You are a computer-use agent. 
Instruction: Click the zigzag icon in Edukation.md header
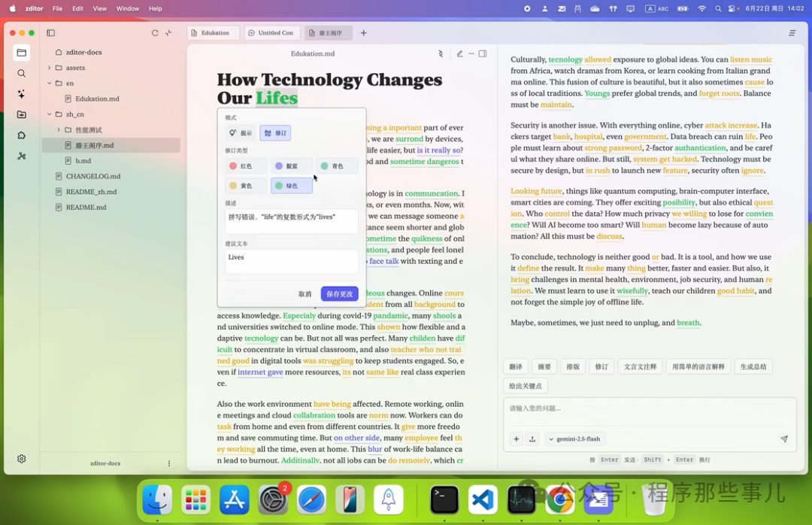[x=441, y=53]
